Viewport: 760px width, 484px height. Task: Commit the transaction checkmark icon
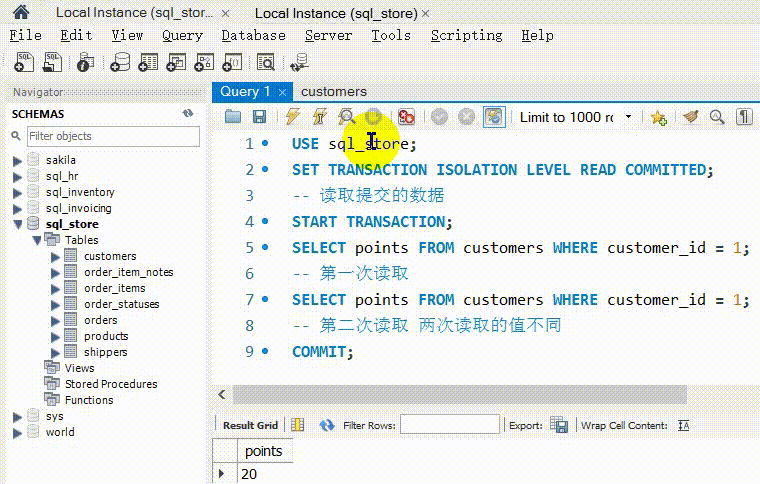pyautogui.click(x=439, y=117)
